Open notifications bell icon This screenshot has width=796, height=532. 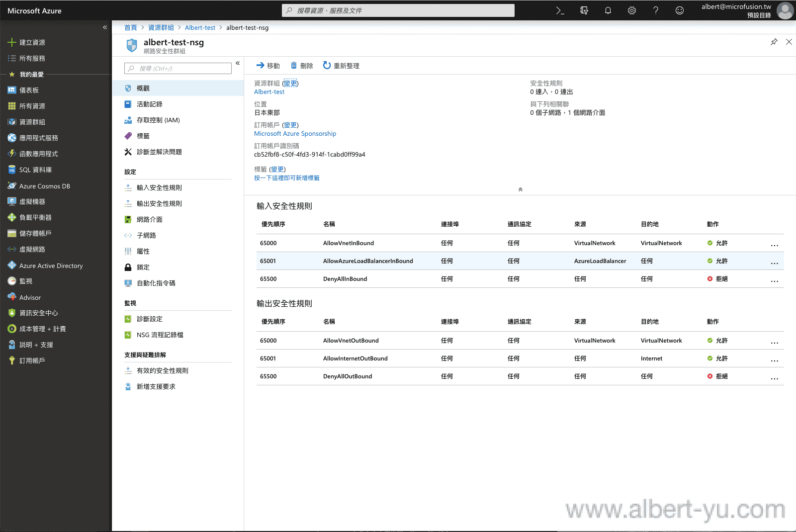[x=608, y=10]
